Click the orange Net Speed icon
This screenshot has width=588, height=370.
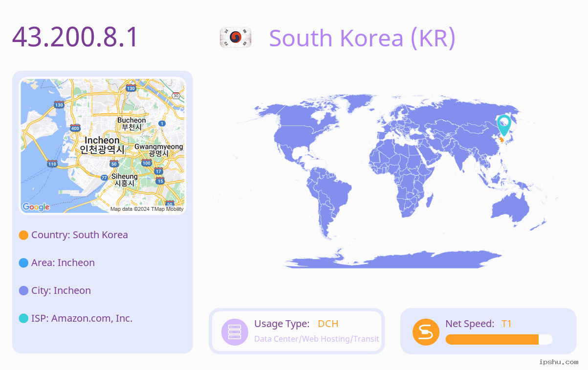pos(426,332)
